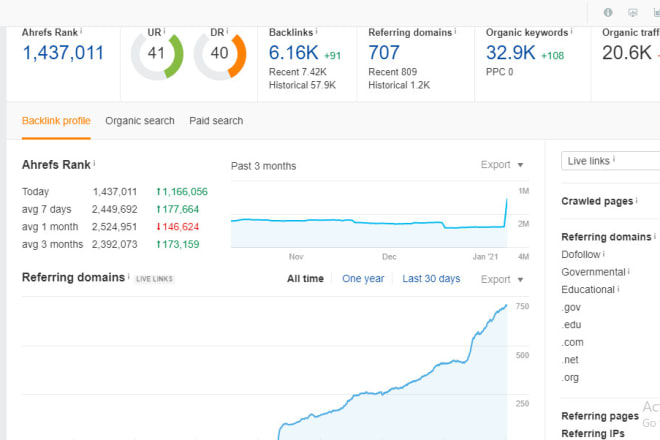This screenshot has width=660, height=440.
Task: Click the latest point on Referring domains chart
Action: 506,305
